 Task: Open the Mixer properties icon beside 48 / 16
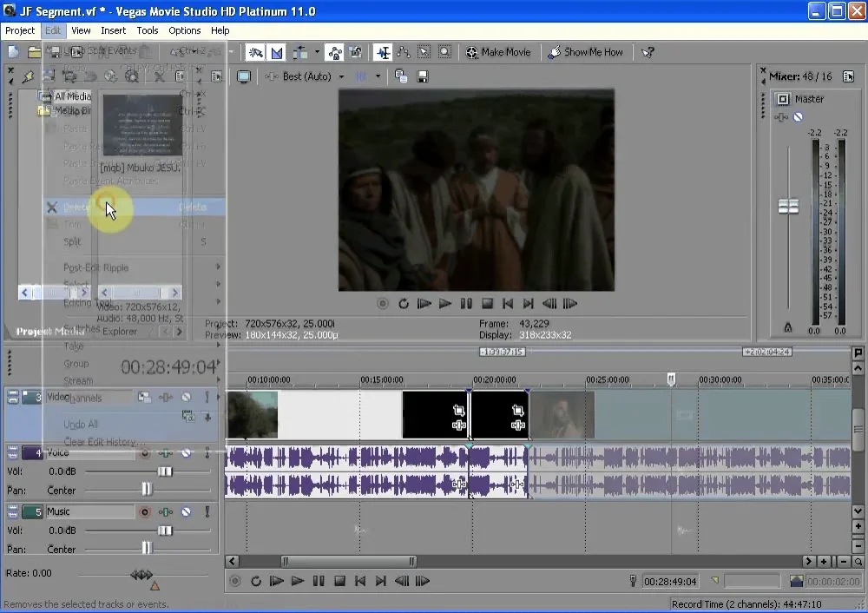tap(848, 76)
